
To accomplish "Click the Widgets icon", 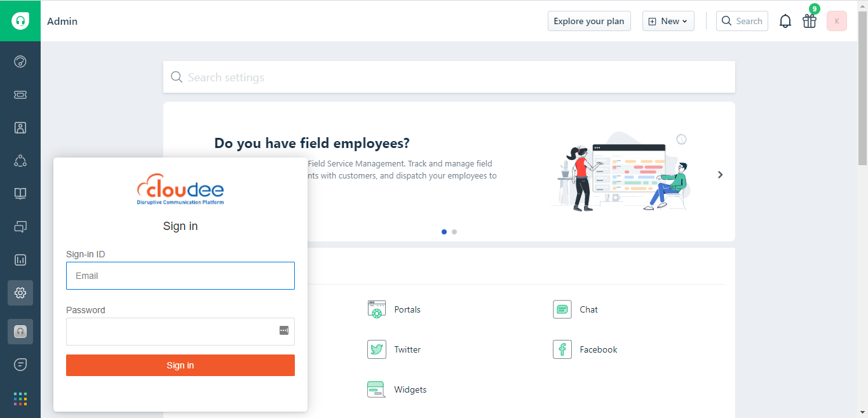I will (377, 389).
